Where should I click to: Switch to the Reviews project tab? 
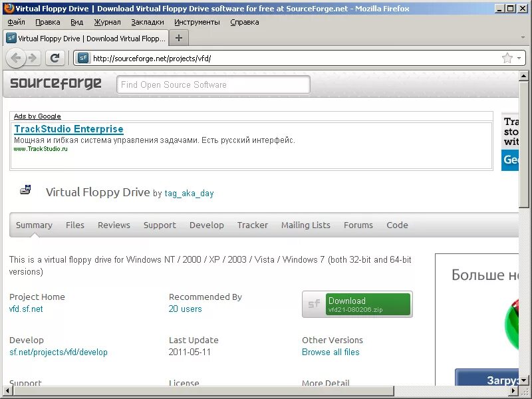pyautogui.click(x=114, y=225)
